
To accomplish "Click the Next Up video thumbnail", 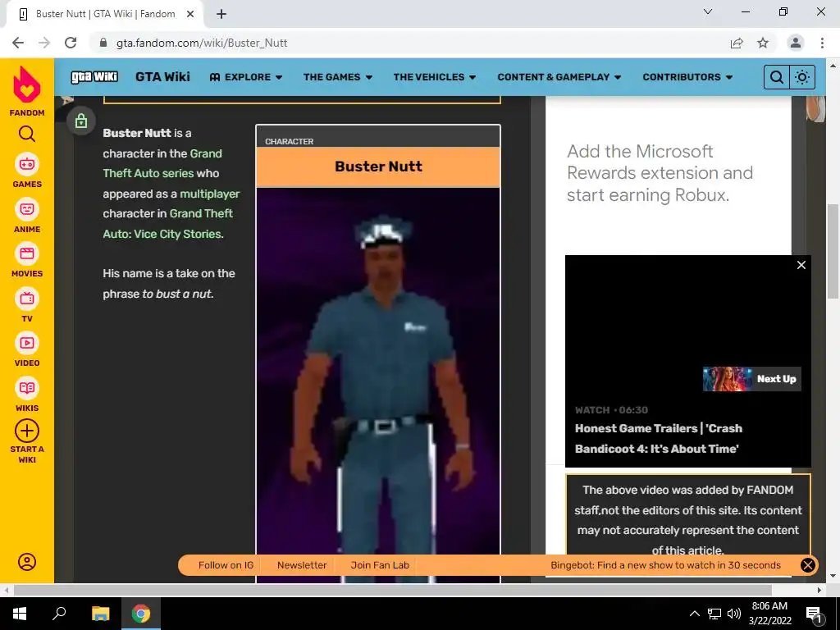I will tap(751, 379).
